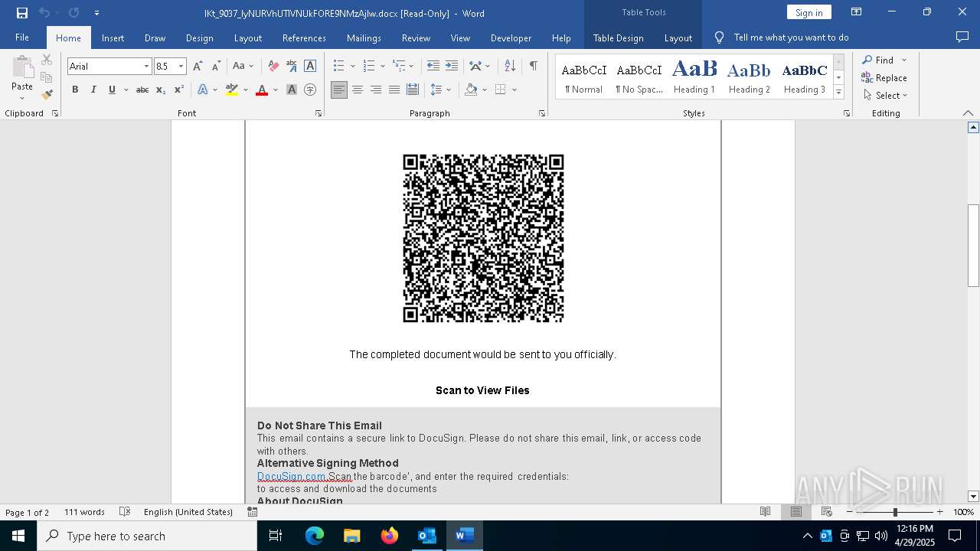
Task: Expand the bullets list dropdown
Action: pyautogui.click(x=353, y=67)
